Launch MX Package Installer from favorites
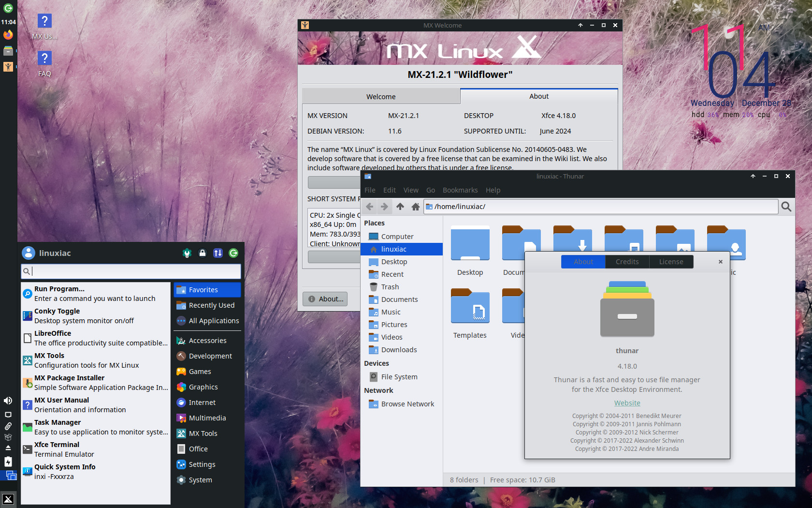812x508 pixels. point(96,383)
